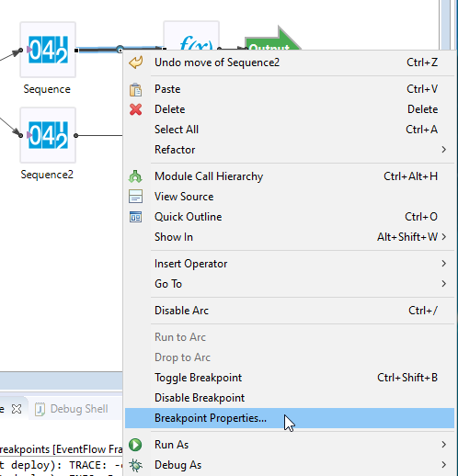Click the Quick Outline icon
The height and width of the screenshot is (476, 458).
tap(135, 217)
